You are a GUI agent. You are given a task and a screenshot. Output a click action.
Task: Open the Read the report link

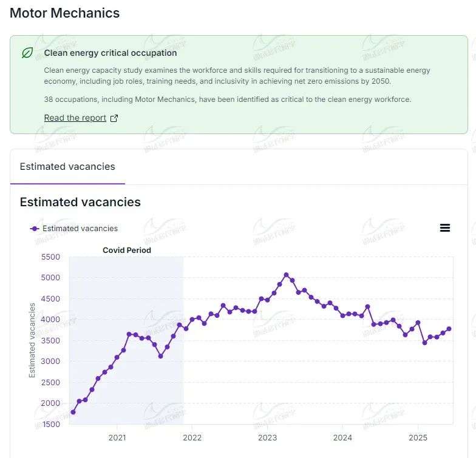(75, 118)
